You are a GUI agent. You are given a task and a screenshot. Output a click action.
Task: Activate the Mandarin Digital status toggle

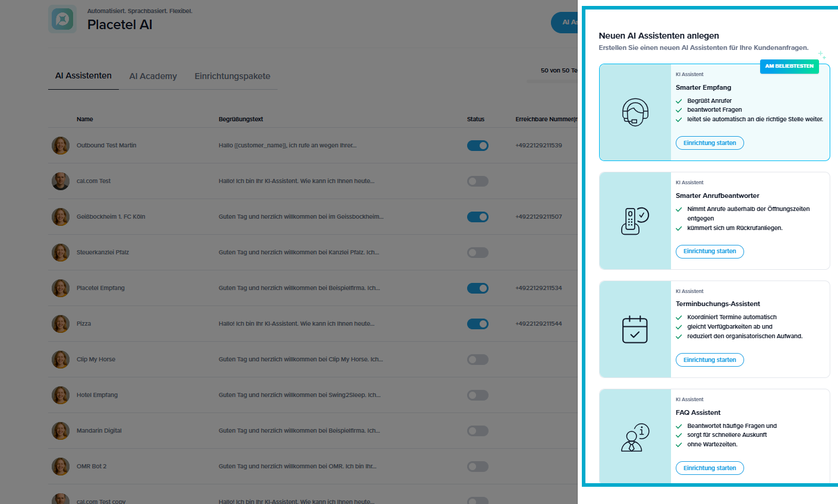click(x=478, y=431)
